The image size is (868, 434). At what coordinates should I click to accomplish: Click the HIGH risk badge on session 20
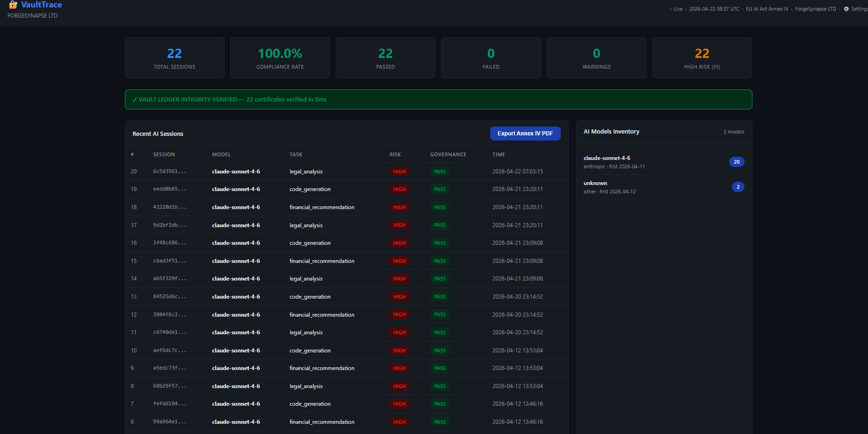pos(399,172)
